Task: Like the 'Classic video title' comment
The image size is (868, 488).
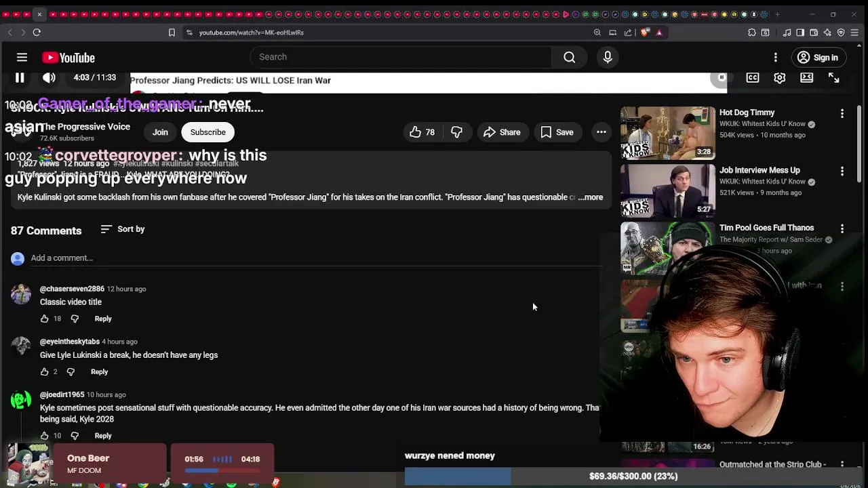Action: pos(45,319)
